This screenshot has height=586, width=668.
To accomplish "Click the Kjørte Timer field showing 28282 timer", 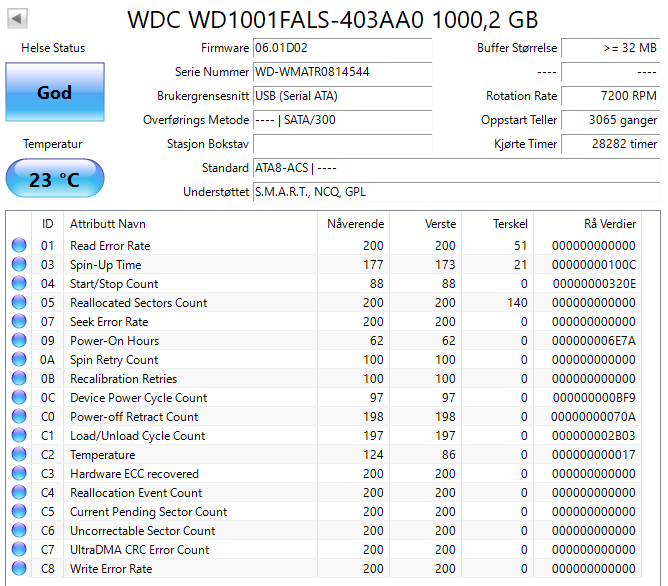I will tap(609, 144).
